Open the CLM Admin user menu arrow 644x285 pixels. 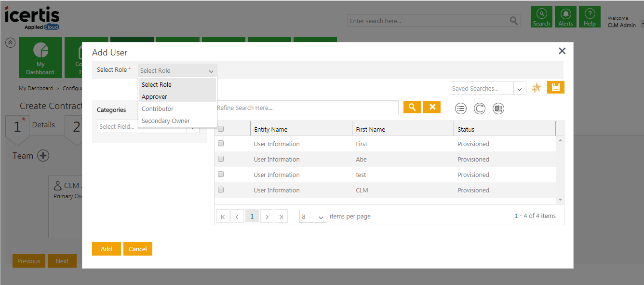tap(642, 25)
